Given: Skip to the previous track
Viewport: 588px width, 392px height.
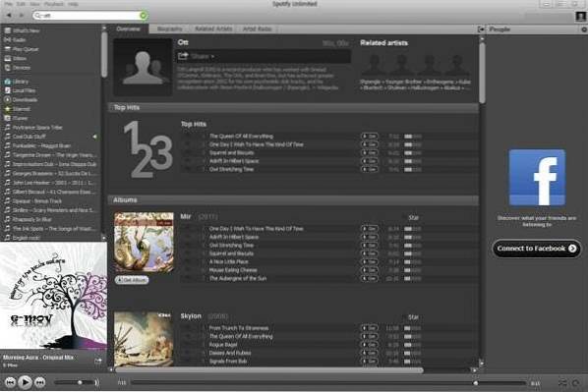Looking at the screenshot, I should click(x=10, y=382).
